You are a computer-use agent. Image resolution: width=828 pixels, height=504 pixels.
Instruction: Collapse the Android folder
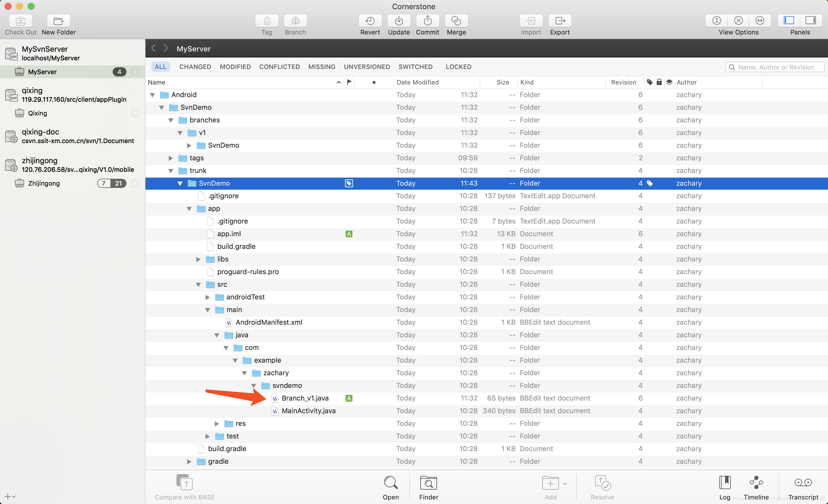click(x=153, y=95)
